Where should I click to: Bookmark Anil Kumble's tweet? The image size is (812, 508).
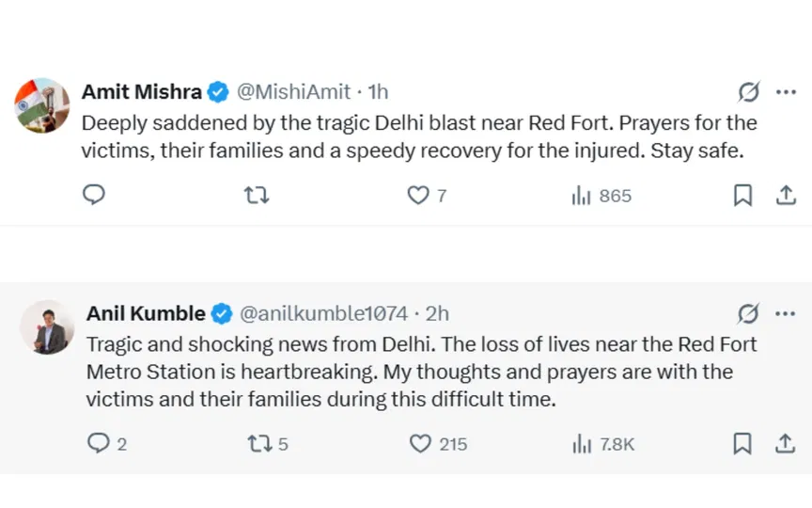(742, 443)
